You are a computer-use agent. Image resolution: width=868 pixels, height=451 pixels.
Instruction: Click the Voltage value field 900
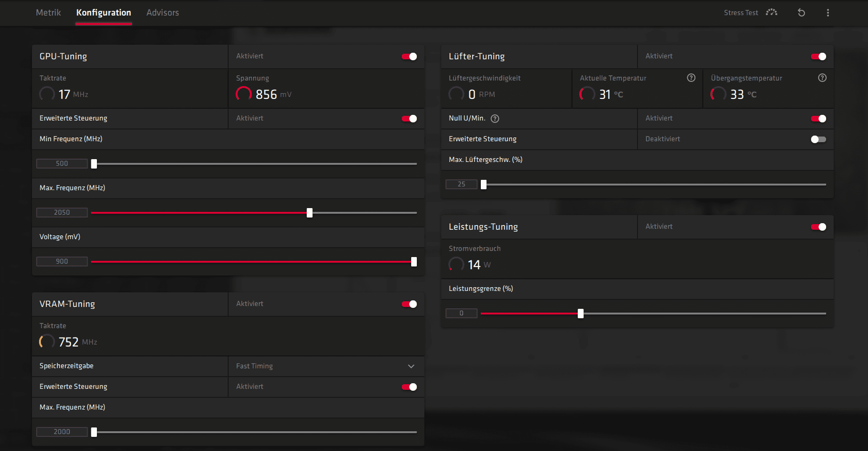tap(62, 261)
